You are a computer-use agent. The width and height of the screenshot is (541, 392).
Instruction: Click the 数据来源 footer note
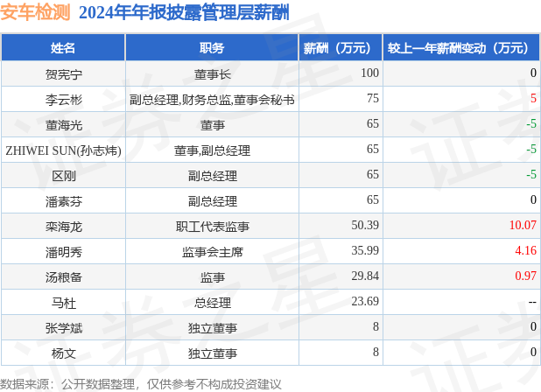coord(140,384)
